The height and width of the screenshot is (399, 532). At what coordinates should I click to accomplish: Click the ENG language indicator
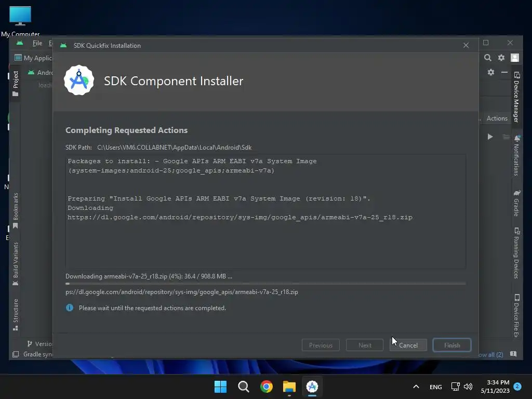tap(436, 387)
